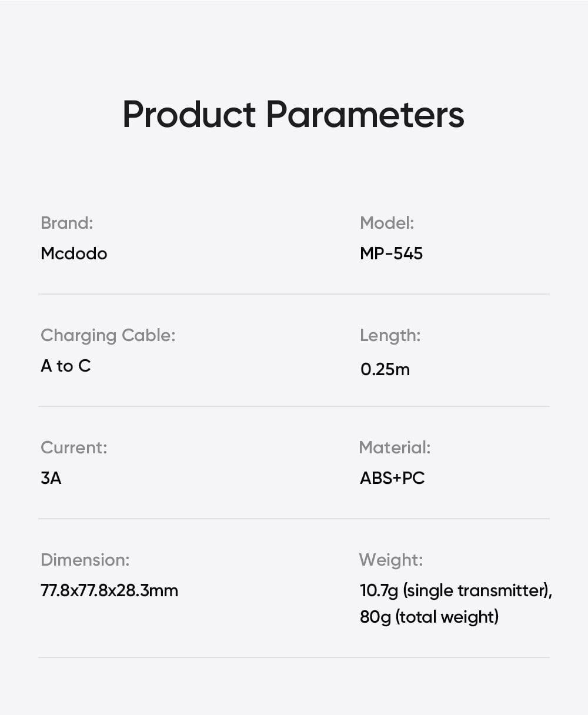Select the ABS+PC material value
The image size is (588, 715).
(x=392, y=478)
